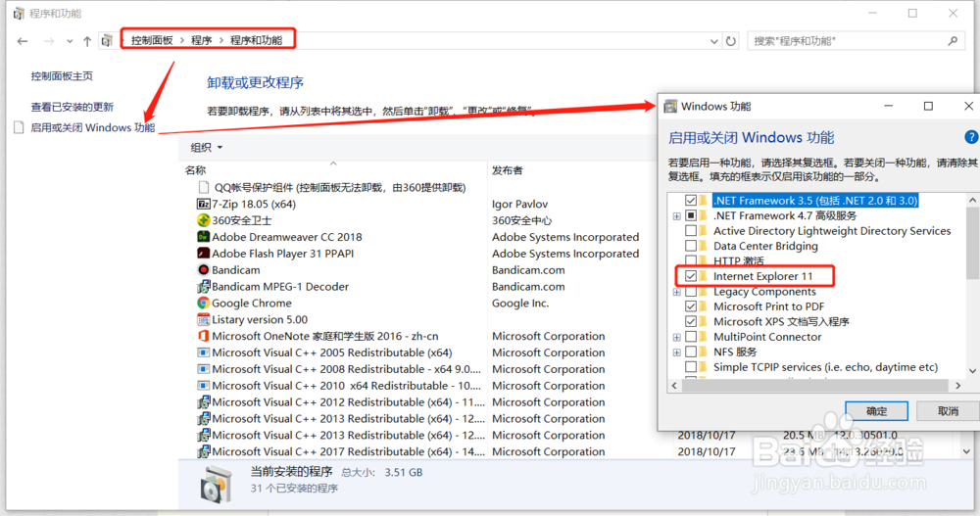Enable Legacy Components checkbox
Screen dimensions: 980x516
pos(691,292)
